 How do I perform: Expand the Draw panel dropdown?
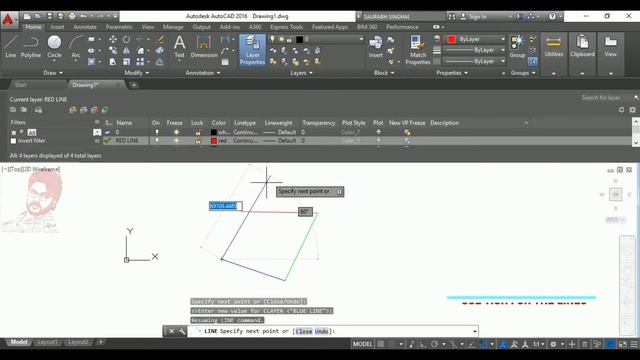tap(53, 73)
